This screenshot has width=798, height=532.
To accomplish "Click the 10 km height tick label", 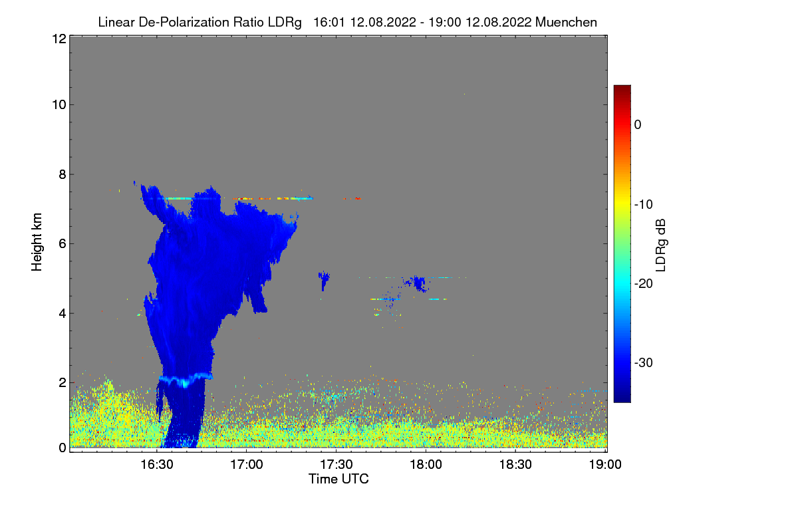I will (59, 104).
